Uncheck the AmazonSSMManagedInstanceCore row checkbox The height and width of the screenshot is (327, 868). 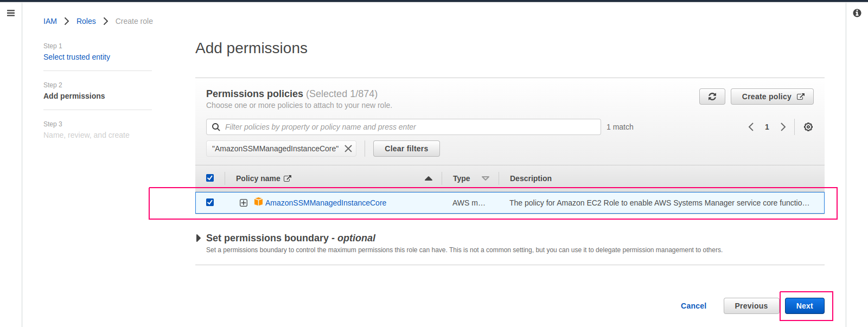(x=210, y=202)
